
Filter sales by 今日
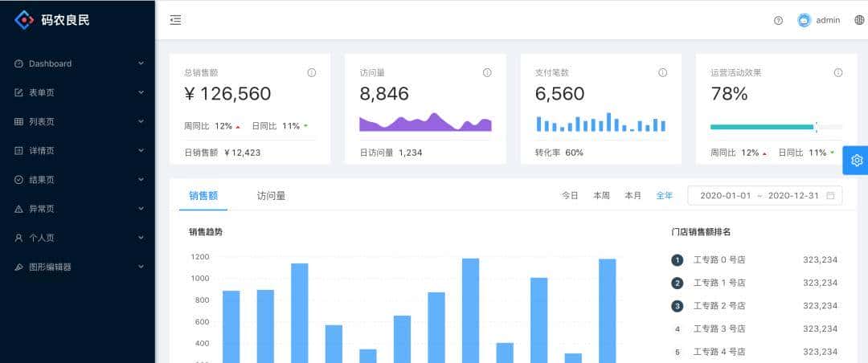(x=570, y=195)
